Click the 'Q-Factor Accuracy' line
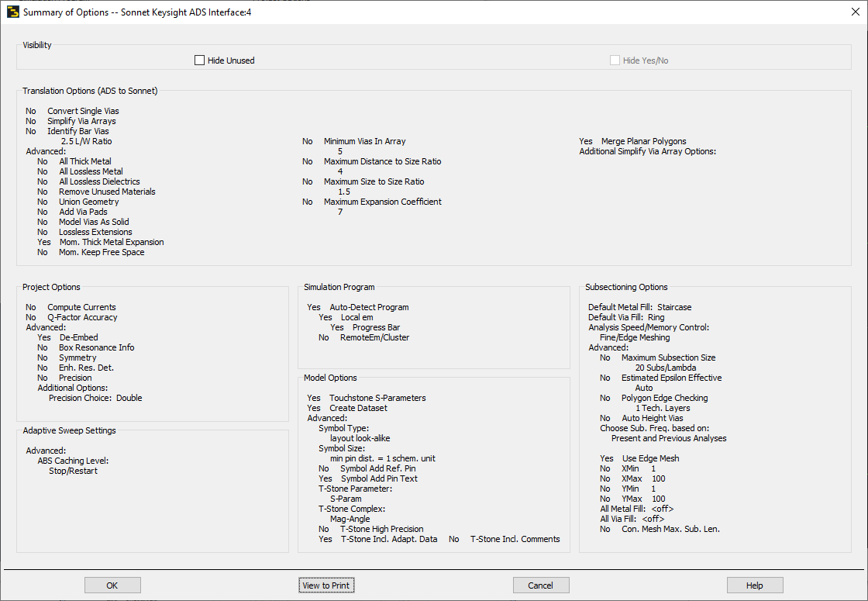 pyautogui.click(x=82, y=317)
